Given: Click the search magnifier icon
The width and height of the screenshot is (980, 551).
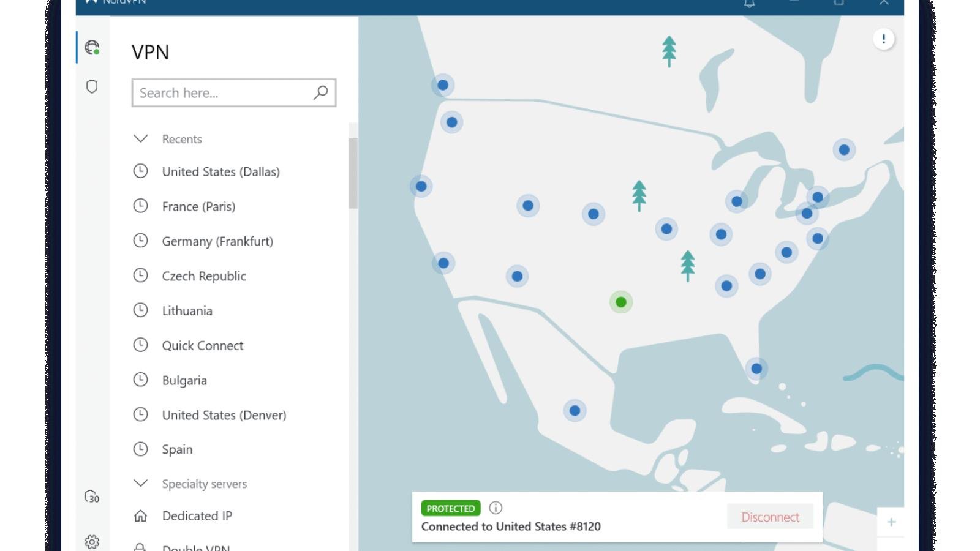Looking at the screenshot, I should click(x=320, y=92).
